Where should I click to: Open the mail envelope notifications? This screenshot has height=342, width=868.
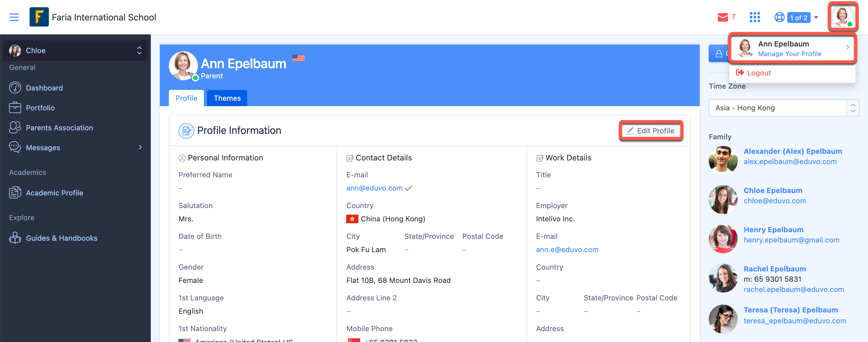click(722, 17)
